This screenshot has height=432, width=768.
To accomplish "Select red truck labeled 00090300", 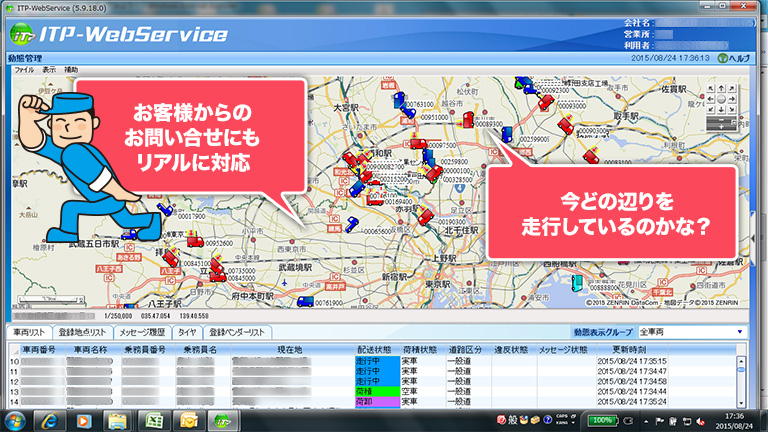I will [x=567, y=126].
